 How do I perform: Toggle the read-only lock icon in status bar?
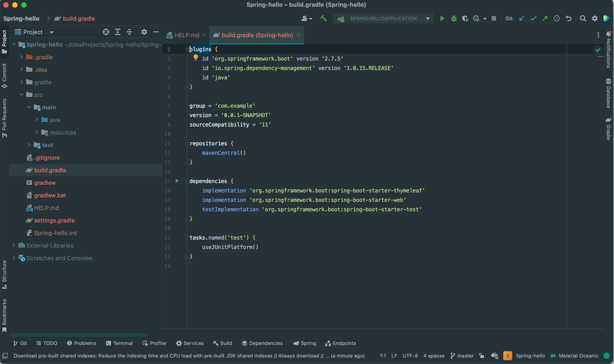pyautogui.click(x=481, y=355)
